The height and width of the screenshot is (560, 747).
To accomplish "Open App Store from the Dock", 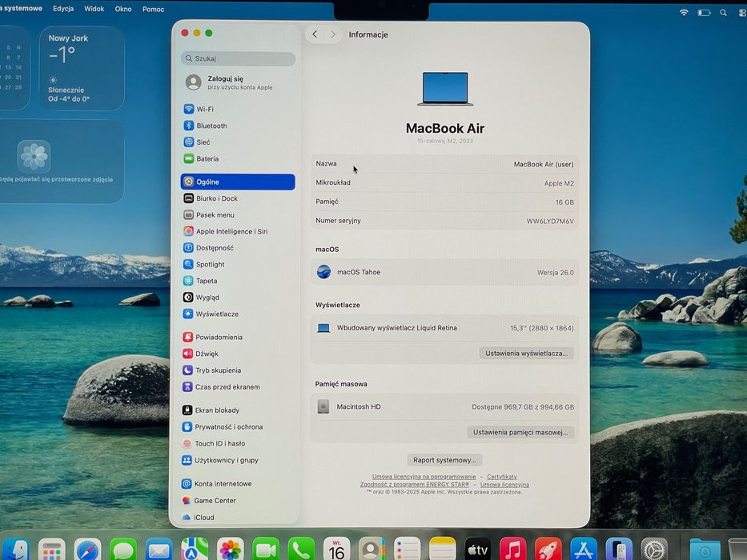I will point(584,550).
